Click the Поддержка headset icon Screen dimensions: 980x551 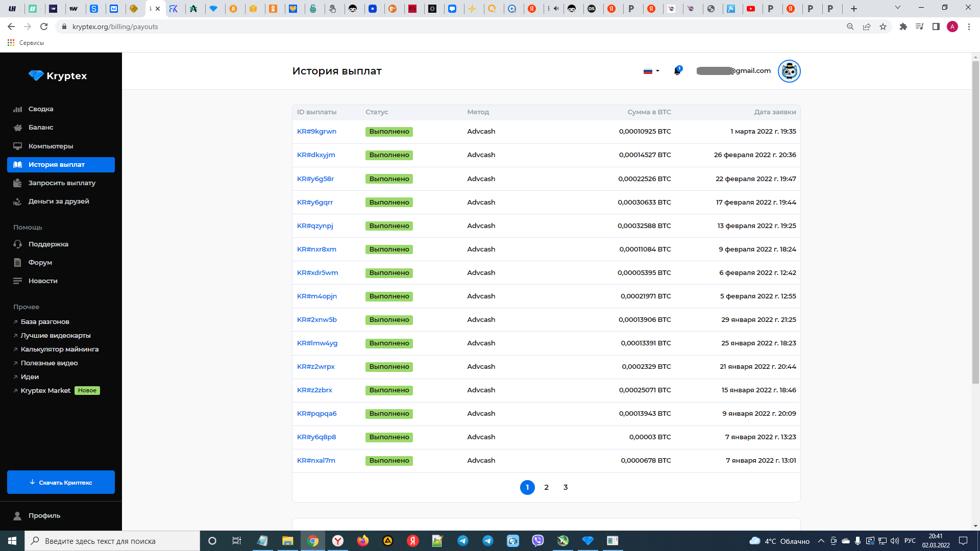tap(18, 244)
